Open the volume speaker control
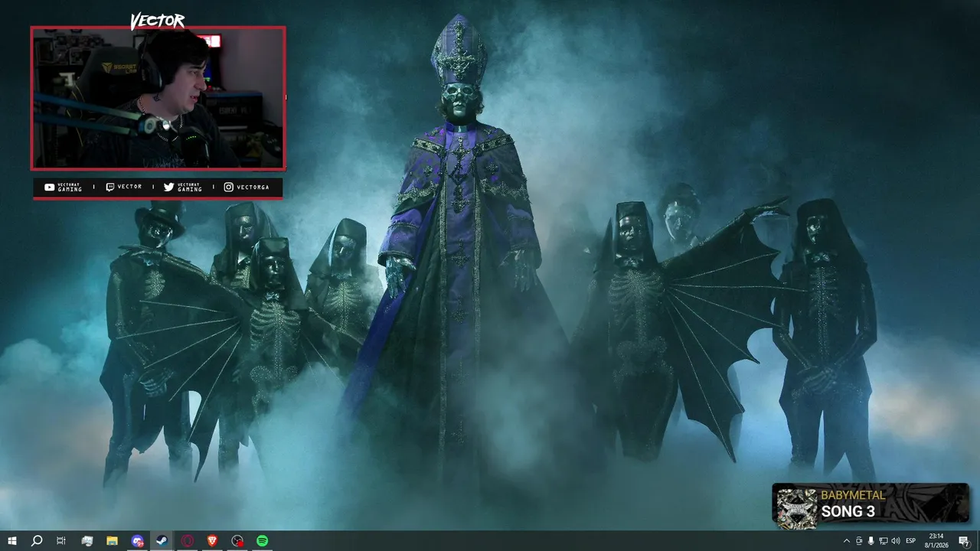 click(x=896, y=541)
